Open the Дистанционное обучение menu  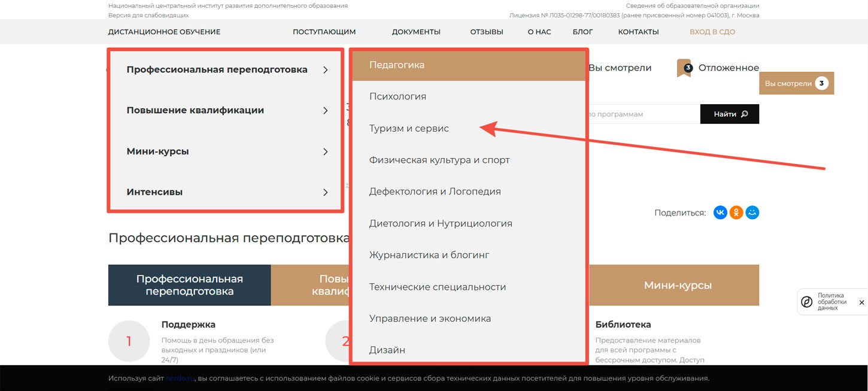pos(164,32)
